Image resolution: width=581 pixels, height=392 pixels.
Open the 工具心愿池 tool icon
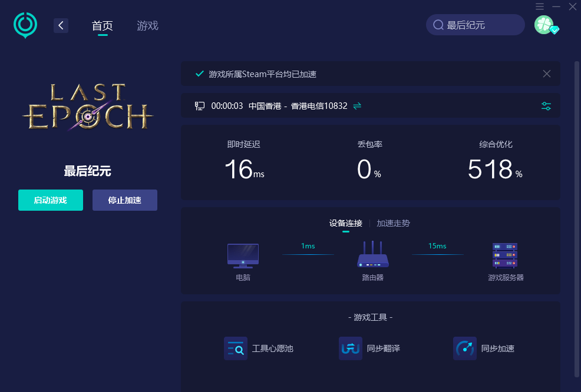[x=236, y=348]
